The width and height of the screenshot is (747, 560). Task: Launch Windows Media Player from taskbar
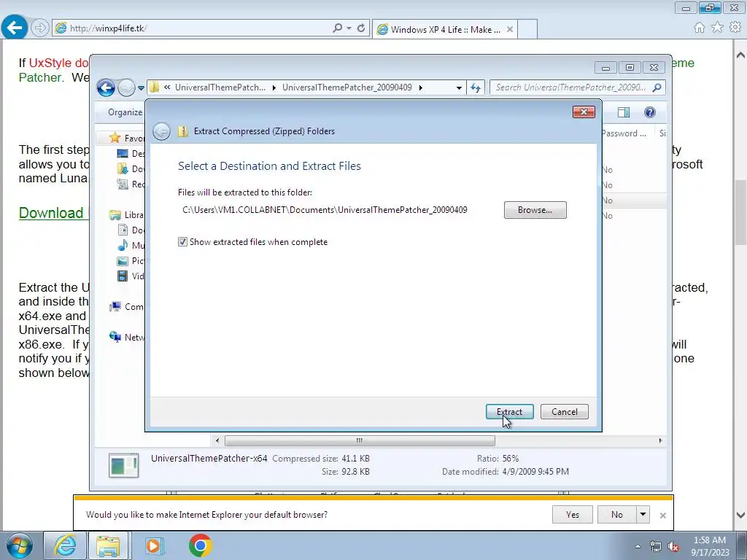click(154, 545)
